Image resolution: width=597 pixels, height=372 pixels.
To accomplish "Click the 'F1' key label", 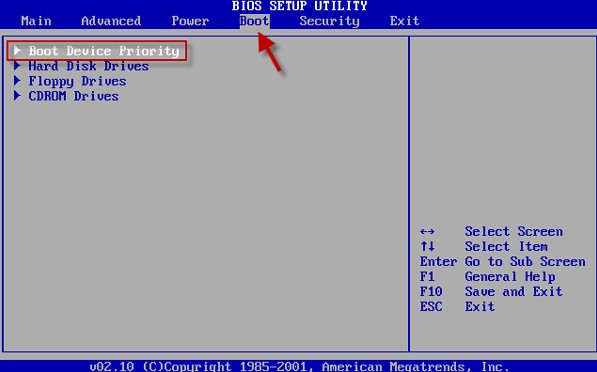I will click(427, 276).
